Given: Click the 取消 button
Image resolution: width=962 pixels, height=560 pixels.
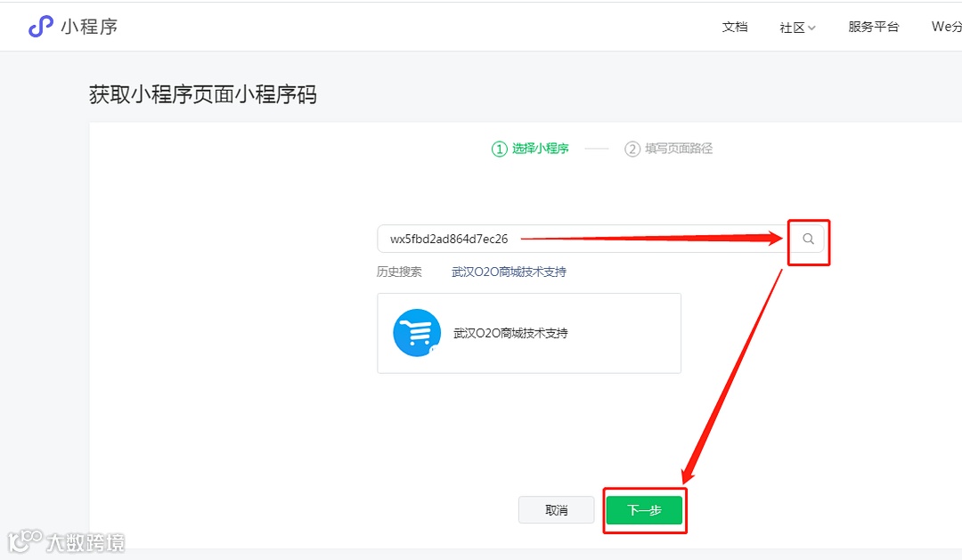Looking at the screenshot, I should (556, 509).
